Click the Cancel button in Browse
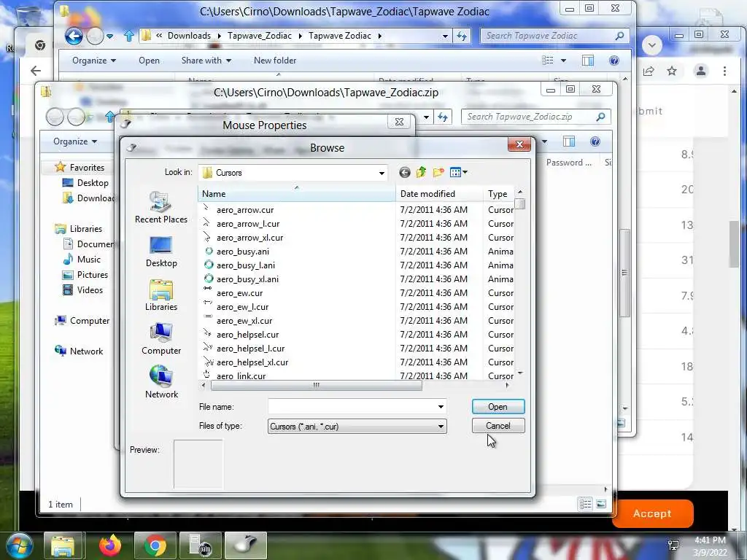Image resolution: width=747 pixels, height=560 pixels. point(498,426)
